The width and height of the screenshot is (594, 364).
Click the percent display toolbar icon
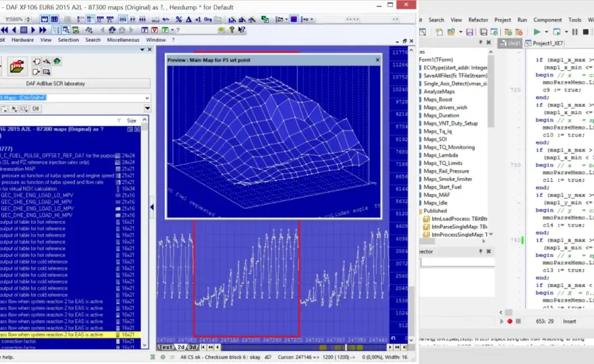(x=178, y=20)
